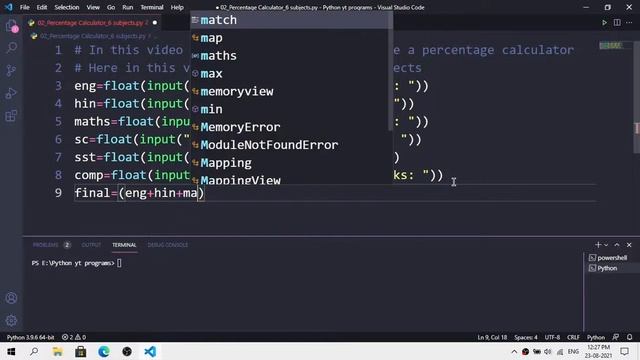Open the Help menu

[x=177, y=7]
